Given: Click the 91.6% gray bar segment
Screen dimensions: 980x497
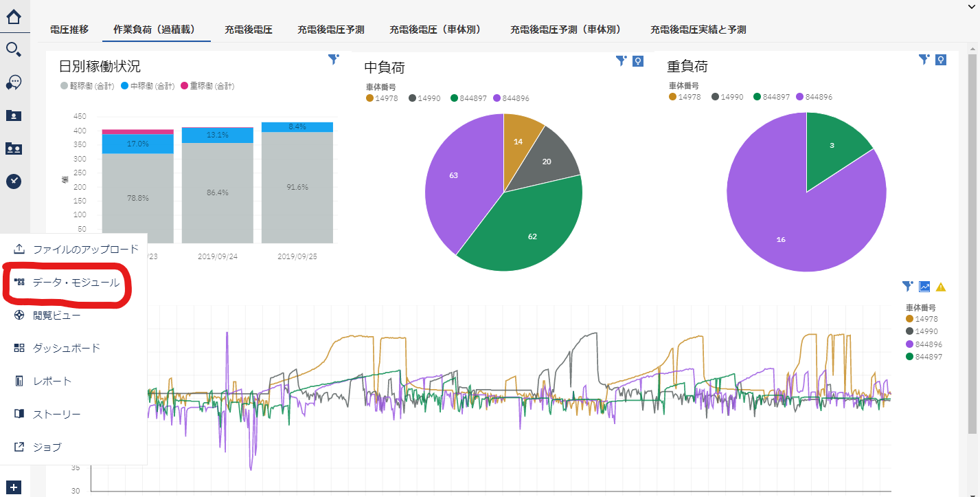Looking at the screenshot, I should [x=297, y=187].
